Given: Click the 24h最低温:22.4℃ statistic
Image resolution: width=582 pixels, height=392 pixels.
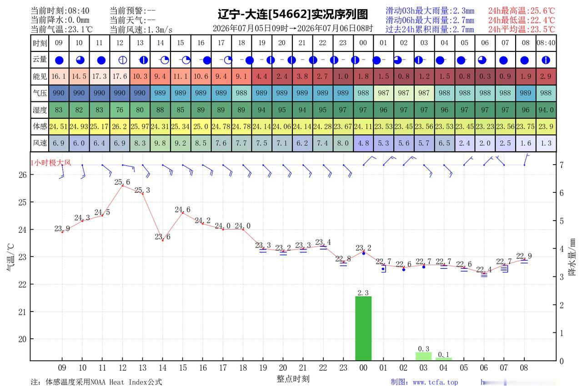Looking at the screenshot, I should [522, 20].
